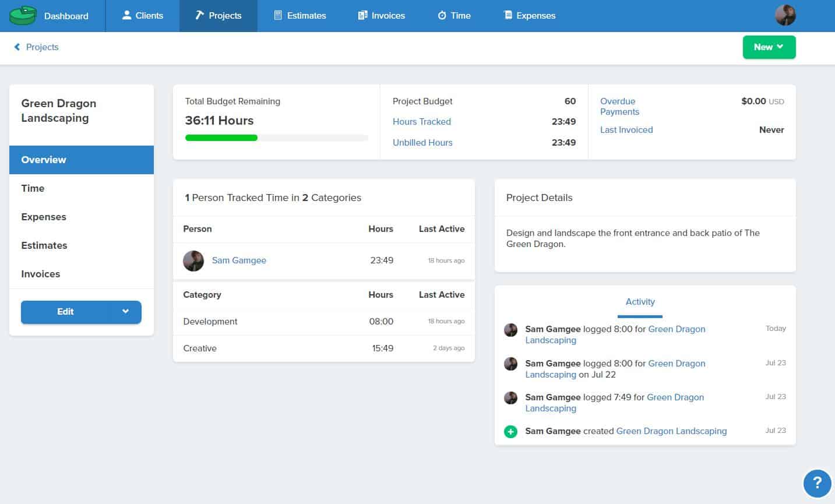The height and width of the screenshot is (504, 835).
Task: Click Green Dragon Landscaping link in Today activity
Action: [615, 334]
